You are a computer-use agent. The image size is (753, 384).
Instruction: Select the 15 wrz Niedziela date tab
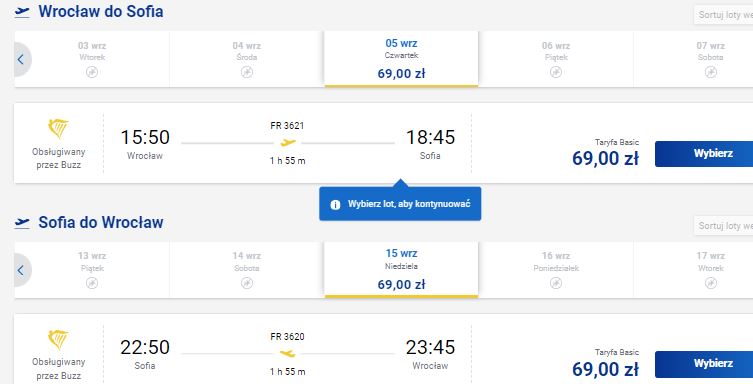(x=401, y=270)
